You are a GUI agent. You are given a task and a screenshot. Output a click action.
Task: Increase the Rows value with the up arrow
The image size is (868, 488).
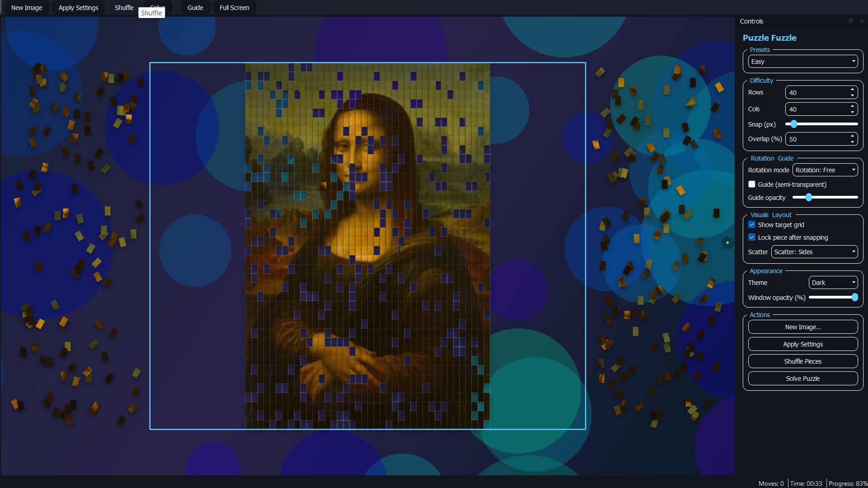(852, 90)
